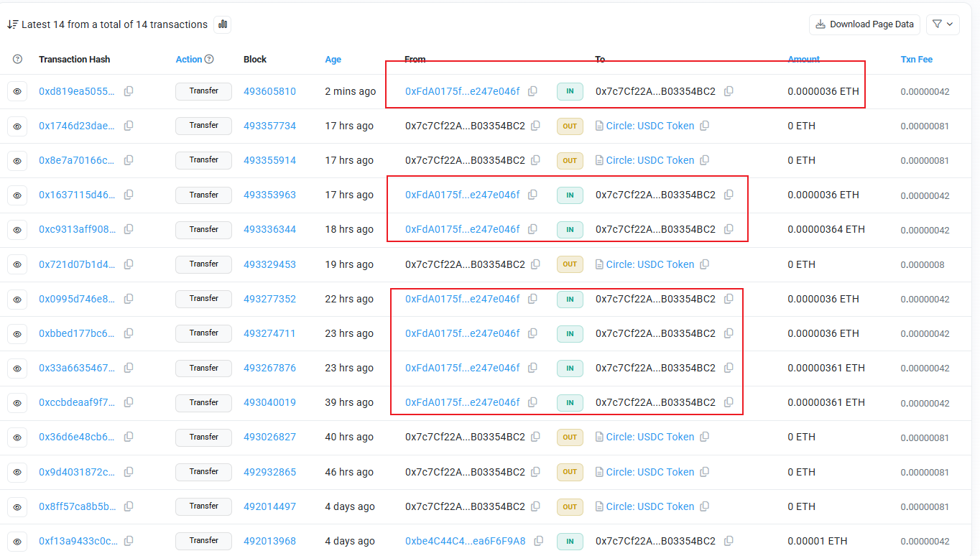Copy From address in block 493357734 row
Image resolution: width=980 pixels, height=556 pixels.
pos(535,126)
